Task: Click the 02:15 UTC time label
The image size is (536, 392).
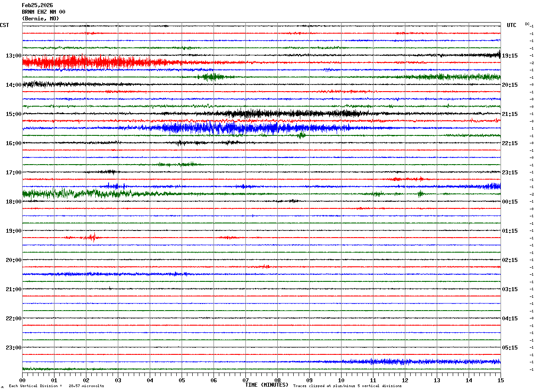Action: [509, 260]
